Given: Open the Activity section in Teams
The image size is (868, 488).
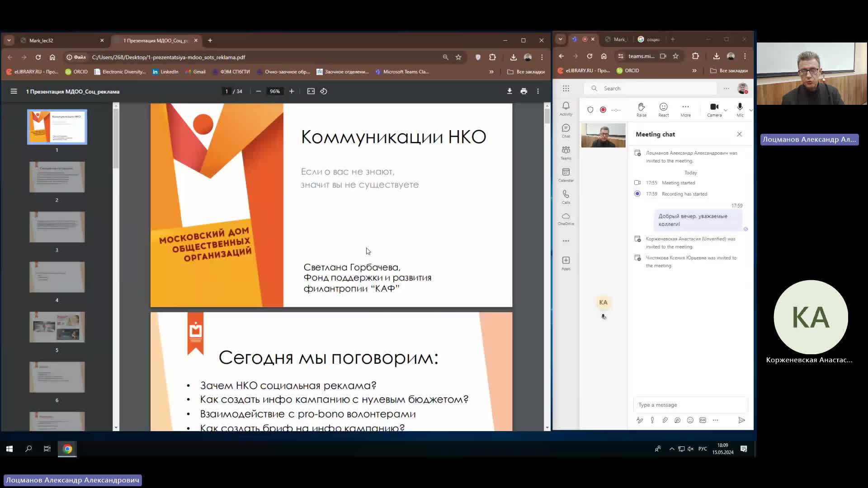Looking at the screenshot, I should [x=566, y=108].
